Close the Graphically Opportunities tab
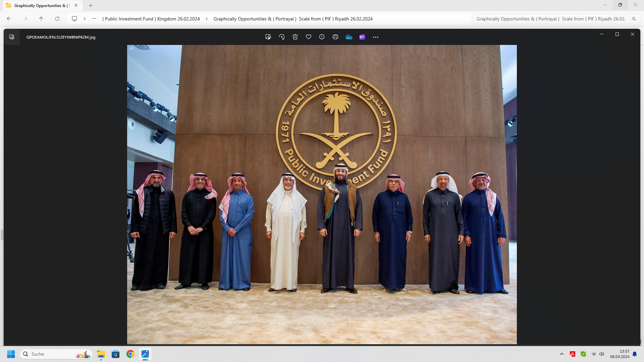 click(76, 5)
